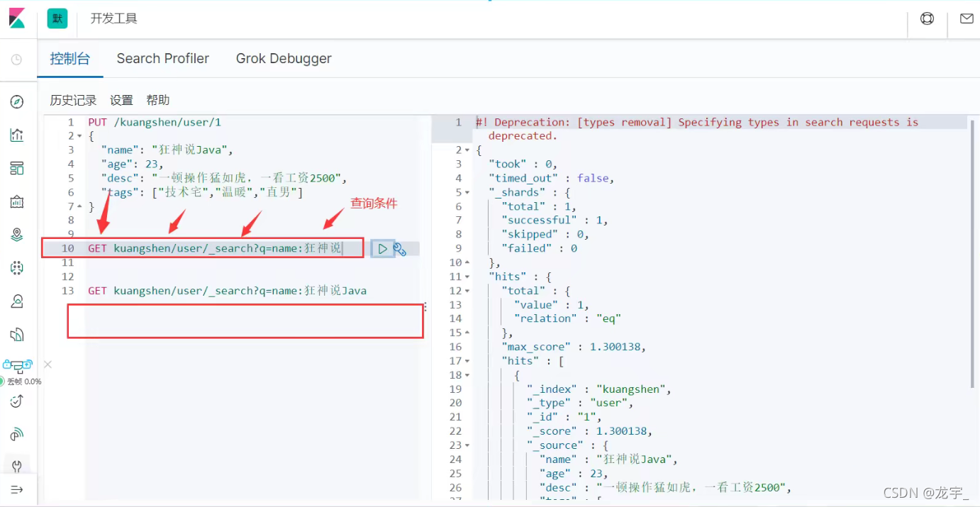Image resolution: width=980 pixels, height=507 pixels.
Task: Click "relation" : "eq" in response
Action: point(567,318)
